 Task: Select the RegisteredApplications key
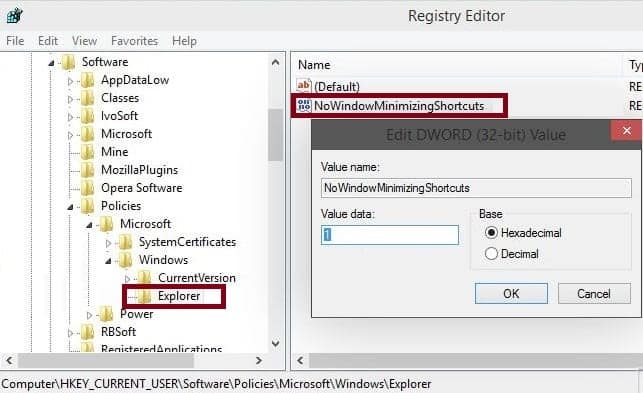coord(161,349)
